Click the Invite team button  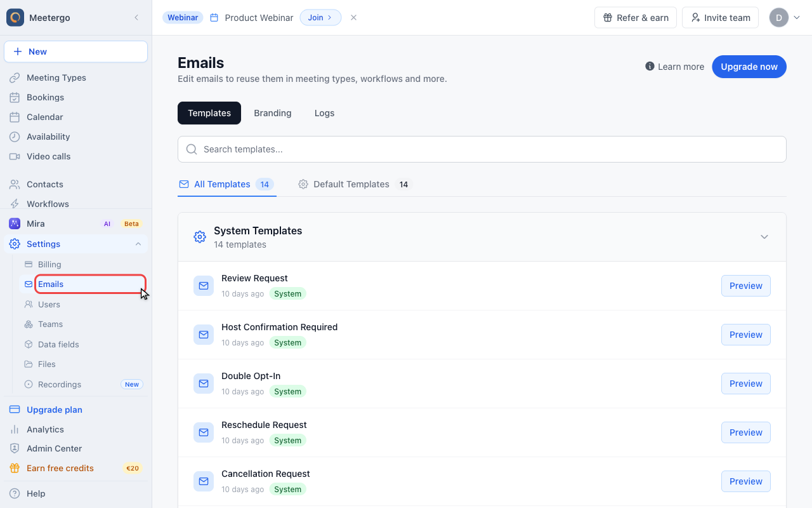pos(721,18)
